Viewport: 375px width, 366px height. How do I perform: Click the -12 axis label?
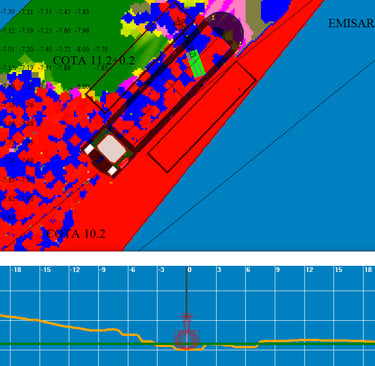pos(75,269)
